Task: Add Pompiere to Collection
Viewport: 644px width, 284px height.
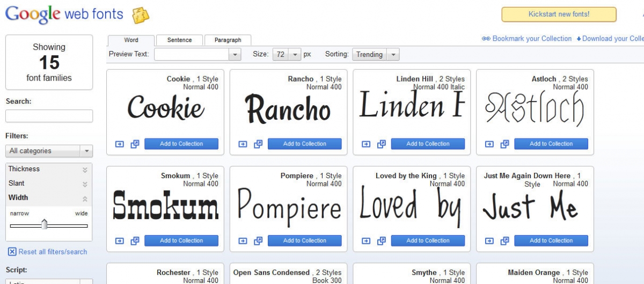Action: pyautogui.click(x=305, y=241)
